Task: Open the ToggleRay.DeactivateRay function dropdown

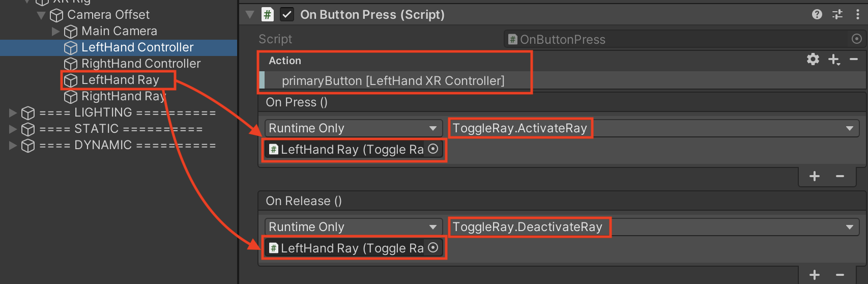Action: (x=653, y=226)
